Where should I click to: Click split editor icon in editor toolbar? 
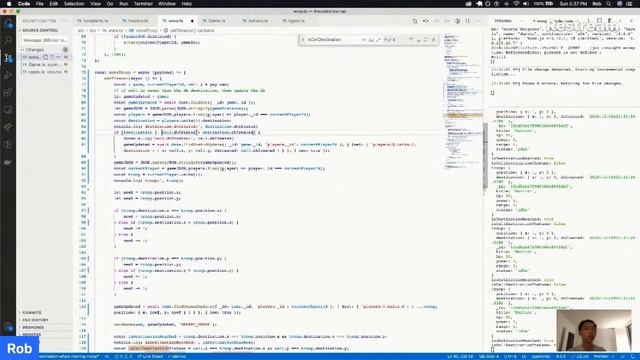tap(468, 20)
